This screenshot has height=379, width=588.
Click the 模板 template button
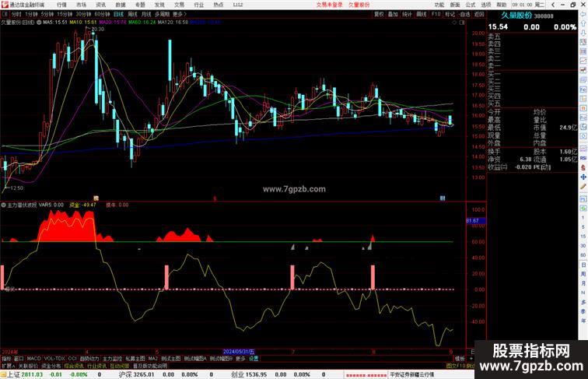460,359
